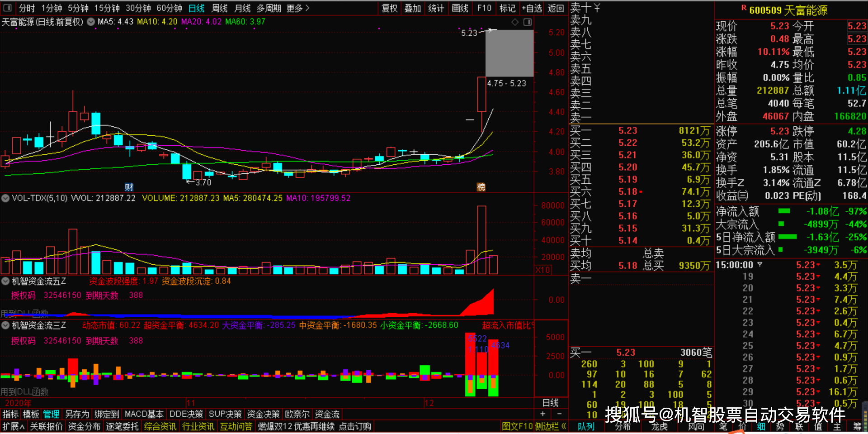This screenshot has width=868, height=434.
Task: Click the X10 volume scale indicator
Action: click(x=542, y=270)
